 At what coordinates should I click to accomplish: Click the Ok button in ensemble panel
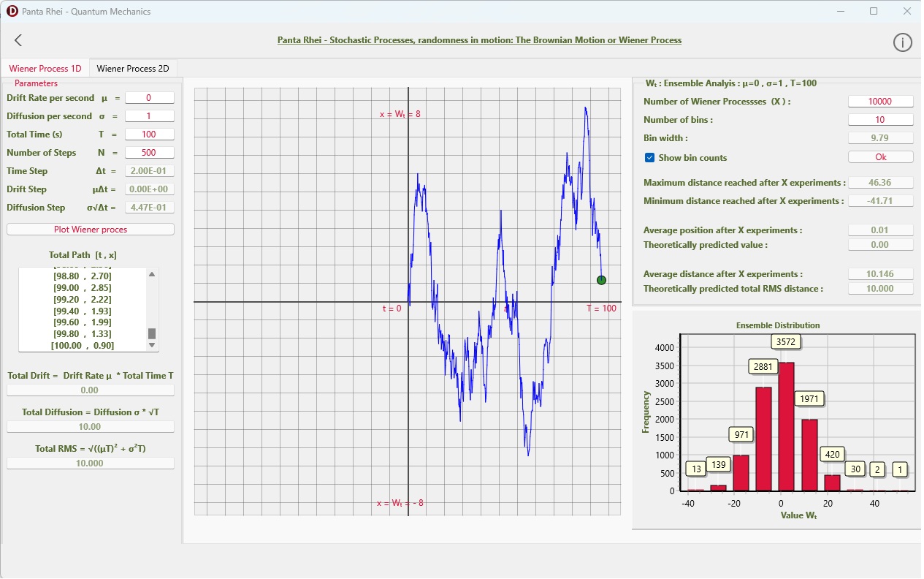tap(880, 157)
